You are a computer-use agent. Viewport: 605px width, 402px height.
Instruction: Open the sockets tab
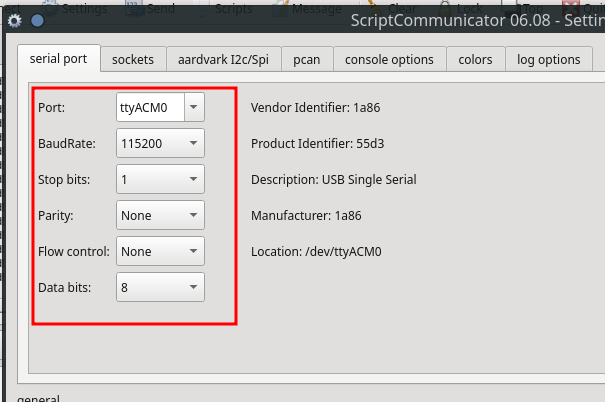pos(133,59)
